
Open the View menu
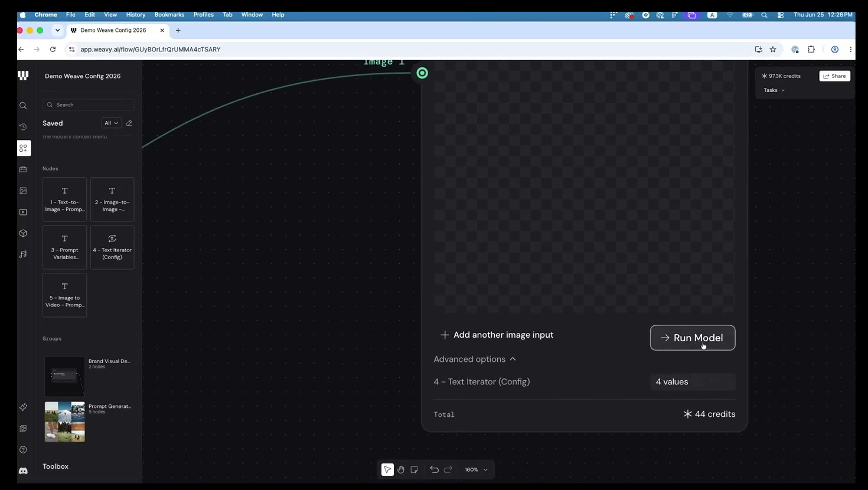click(110, 15)
